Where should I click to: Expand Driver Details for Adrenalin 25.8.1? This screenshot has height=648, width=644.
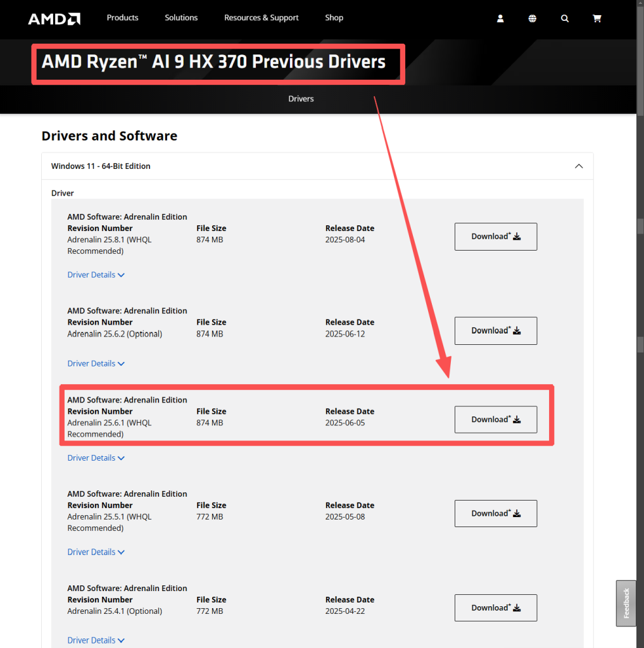(96, 275)
